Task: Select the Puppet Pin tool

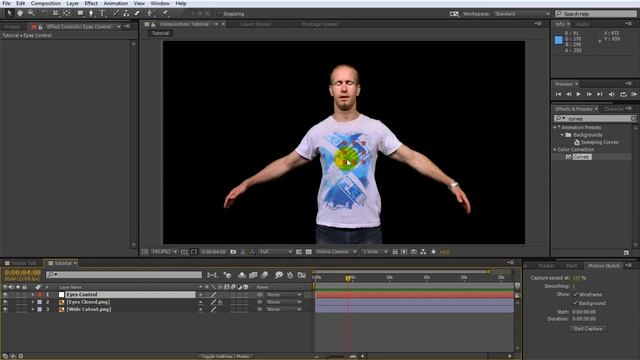Action: [x=165, y=13]
